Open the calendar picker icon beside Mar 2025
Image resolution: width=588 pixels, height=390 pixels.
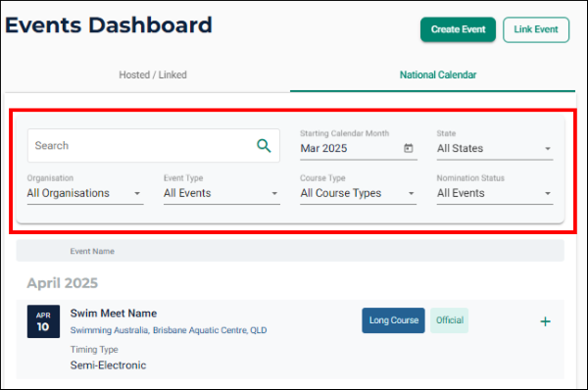[409, 148]
